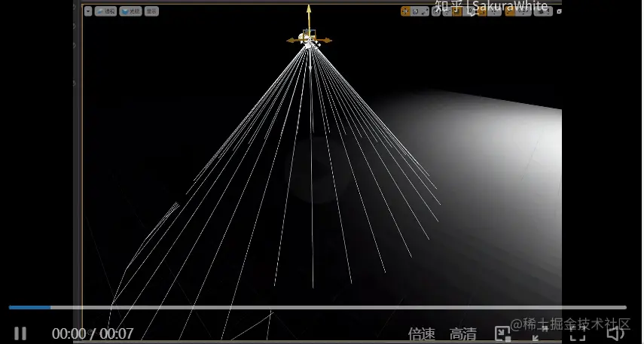
Task: Toggle rotation snapping in the viewport
Action: click(x=482, y=11)
